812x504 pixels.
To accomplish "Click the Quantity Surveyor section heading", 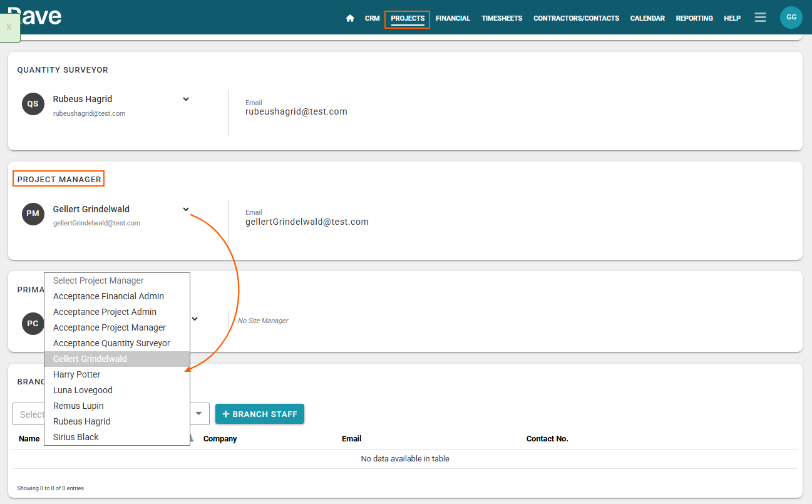I will pyautogui.click(x=63, y=69).
